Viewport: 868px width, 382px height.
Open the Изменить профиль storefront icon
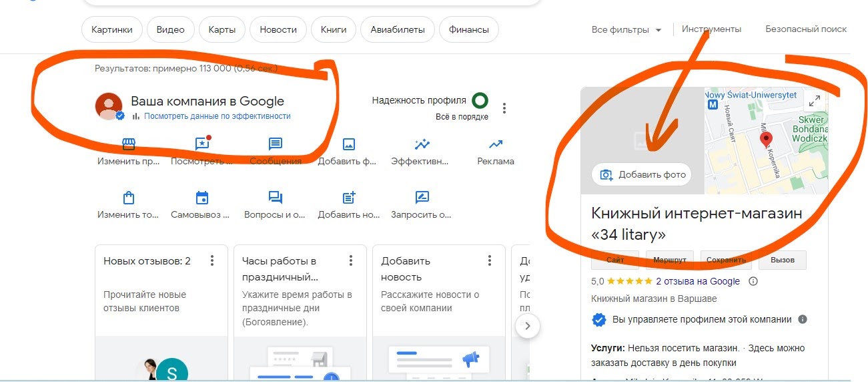point(128,144)
